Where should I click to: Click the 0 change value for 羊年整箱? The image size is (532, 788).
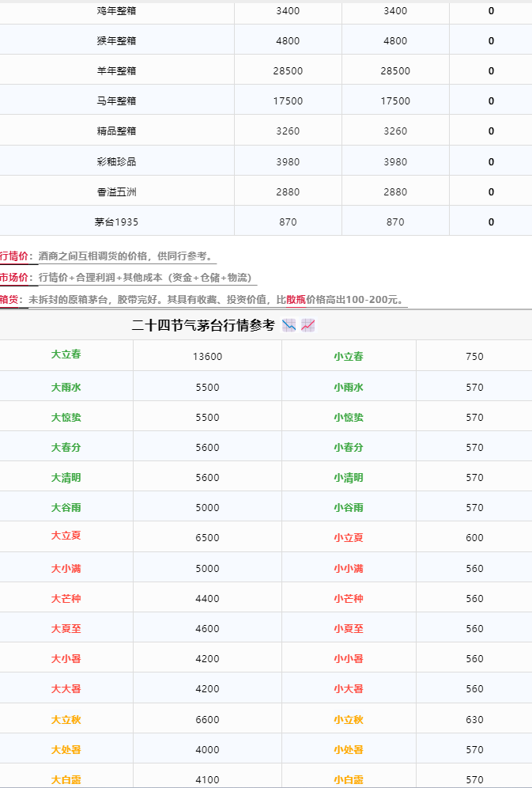(x=492, y=71)
